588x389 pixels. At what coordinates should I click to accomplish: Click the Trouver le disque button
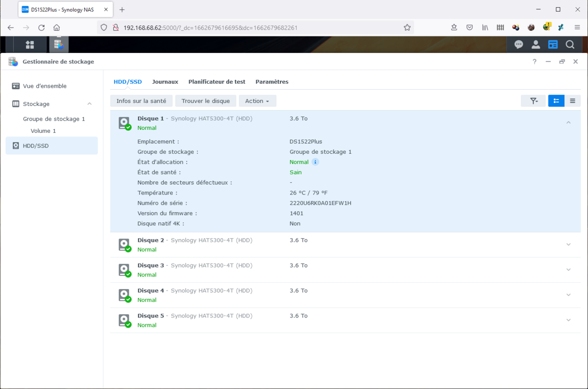(206, 101)
